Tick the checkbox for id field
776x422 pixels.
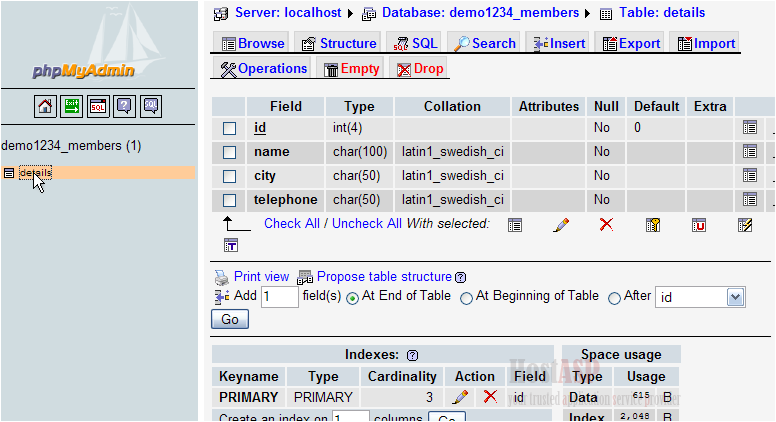pos(229,128)
